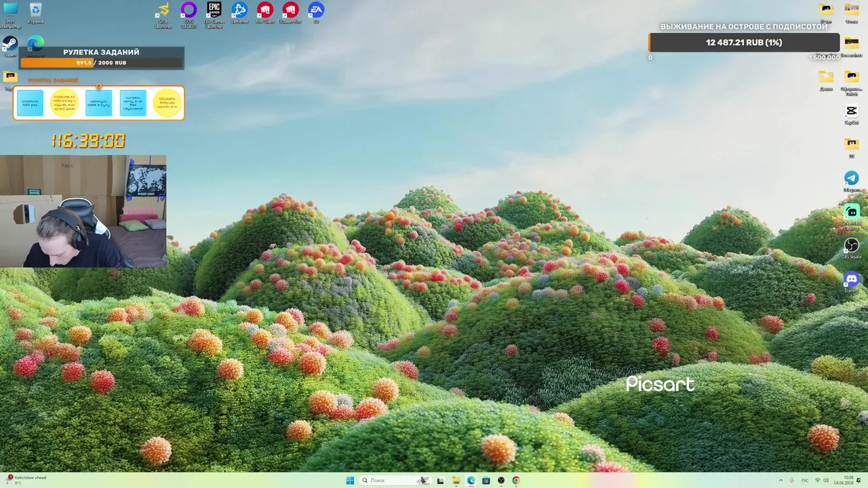Open the Discord desktop shortcut

[x=851, y=281]
